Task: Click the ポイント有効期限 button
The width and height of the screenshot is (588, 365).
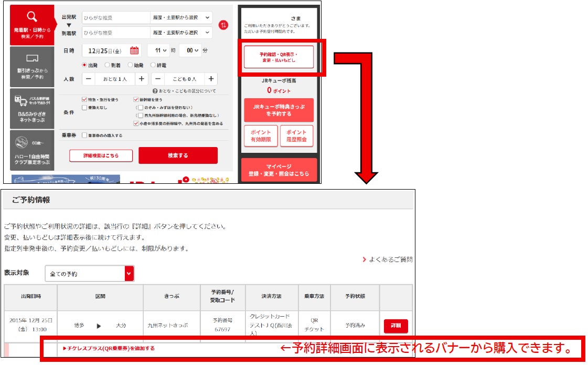Action: [x=261, y=135]
